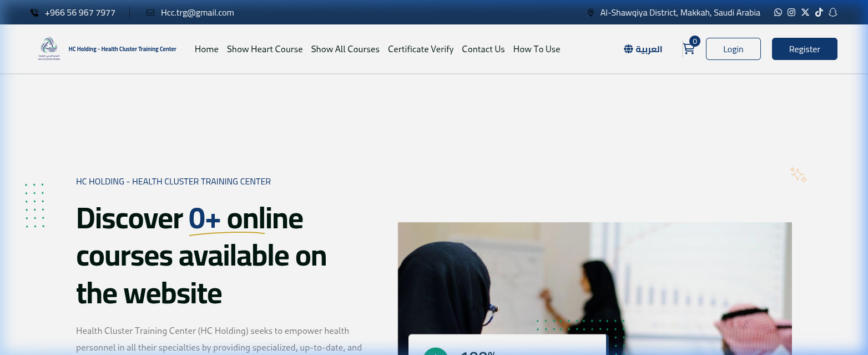
Task: Click the Hcc.trg@gmail.com email link
Action: pyautogui.click(x=197, y=12)
